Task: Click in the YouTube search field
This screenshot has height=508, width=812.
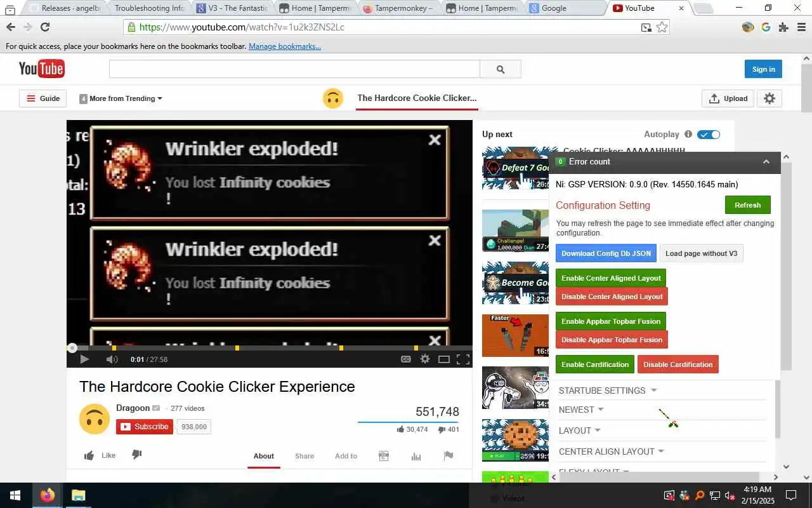Action: 294,69
